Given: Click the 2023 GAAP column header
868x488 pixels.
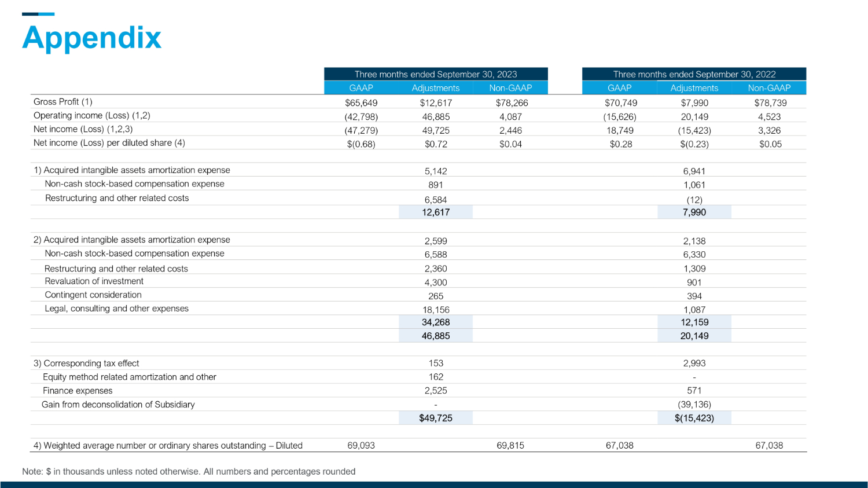Looking at the screenshot, I should (x=361, y=88).
